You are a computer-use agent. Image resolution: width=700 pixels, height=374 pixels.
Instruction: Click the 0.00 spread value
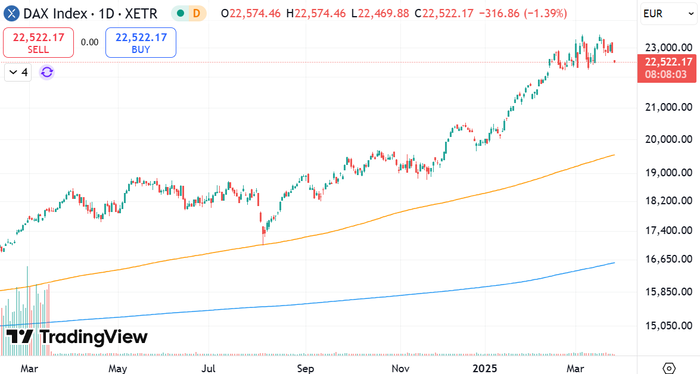pyautogui.click(x=89, y=42)
